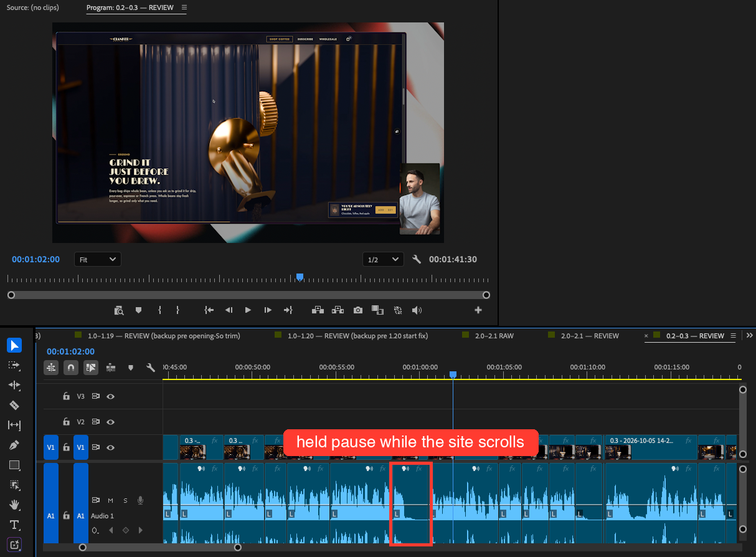Select the Type tool

click(14, 525)
